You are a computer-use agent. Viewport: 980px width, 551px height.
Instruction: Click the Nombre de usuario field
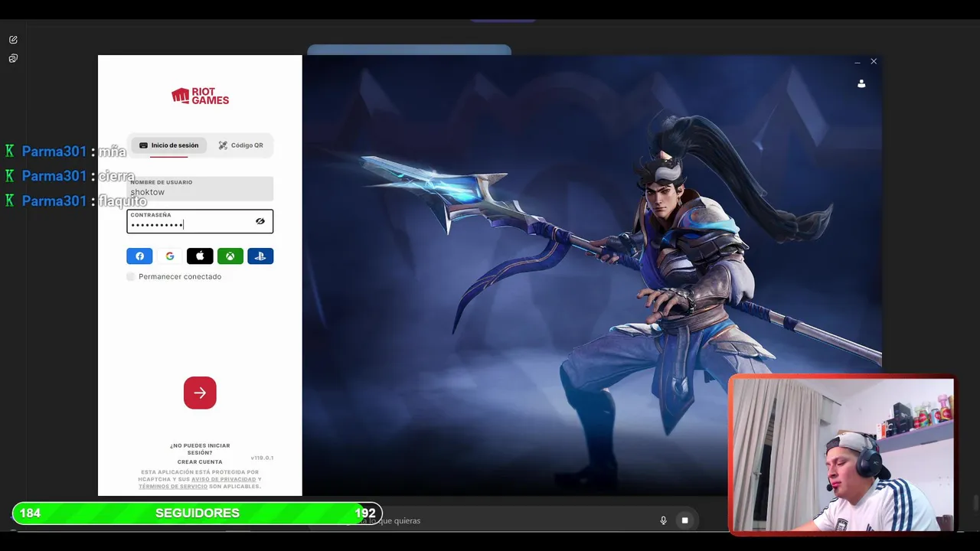point(200,188)
